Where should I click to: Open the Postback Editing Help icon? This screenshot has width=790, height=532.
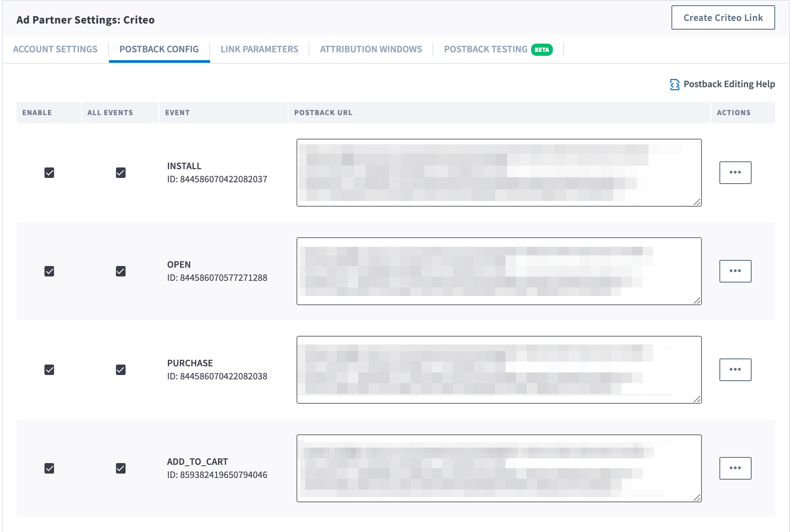(x=674, y=85)
